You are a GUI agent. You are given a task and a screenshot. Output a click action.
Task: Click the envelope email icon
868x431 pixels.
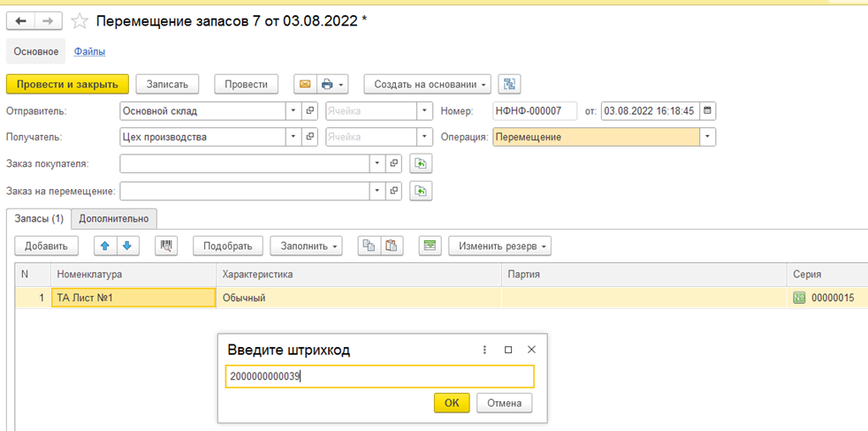point(305,84)
